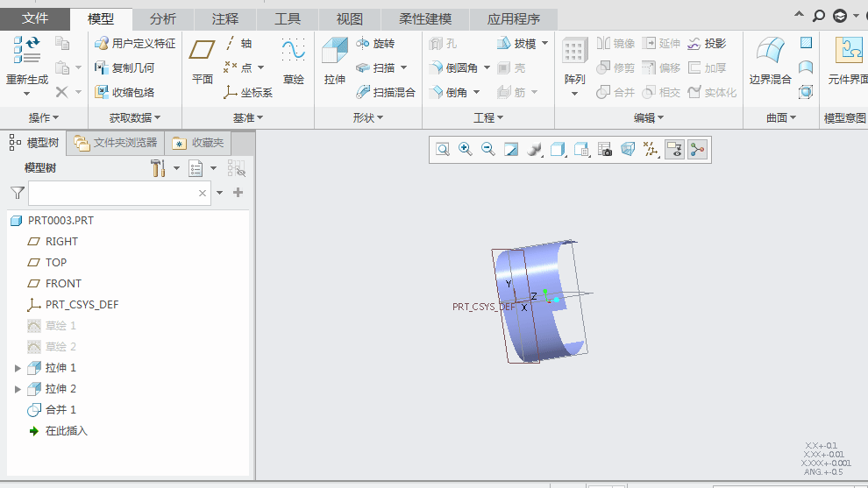
Task: Open datum display filters dropdown
Action: tap(651, 150)
